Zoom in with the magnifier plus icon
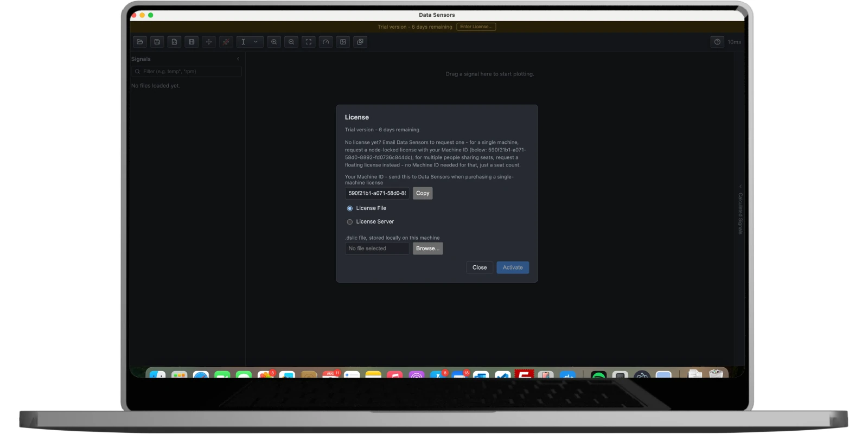This screenshot has height=434, width=868. 274,42
